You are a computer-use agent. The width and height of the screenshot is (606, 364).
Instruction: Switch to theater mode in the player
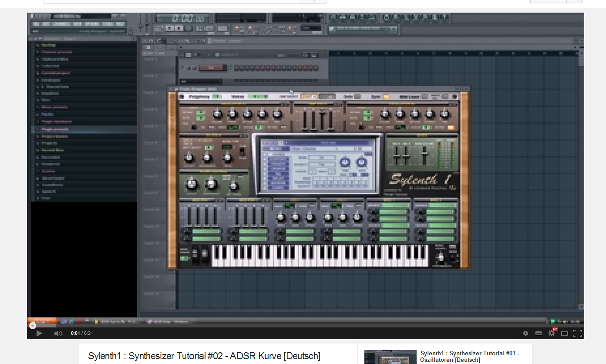click(x=565, y=334)
